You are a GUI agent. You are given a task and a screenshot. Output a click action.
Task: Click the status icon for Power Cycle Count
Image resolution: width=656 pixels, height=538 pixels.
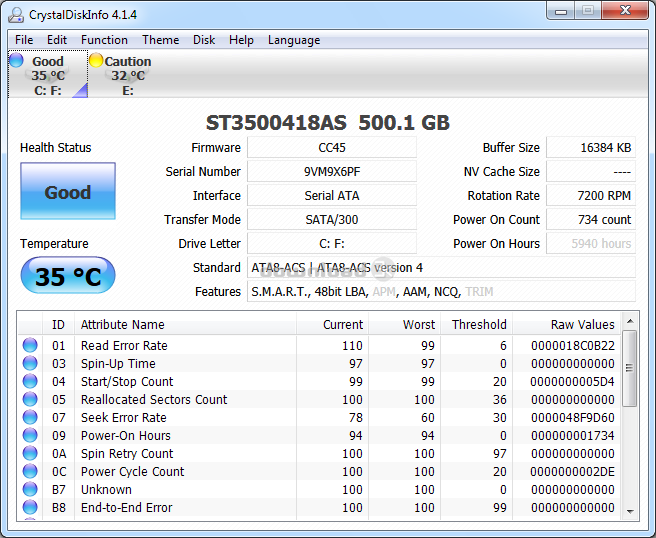[30, 471]
